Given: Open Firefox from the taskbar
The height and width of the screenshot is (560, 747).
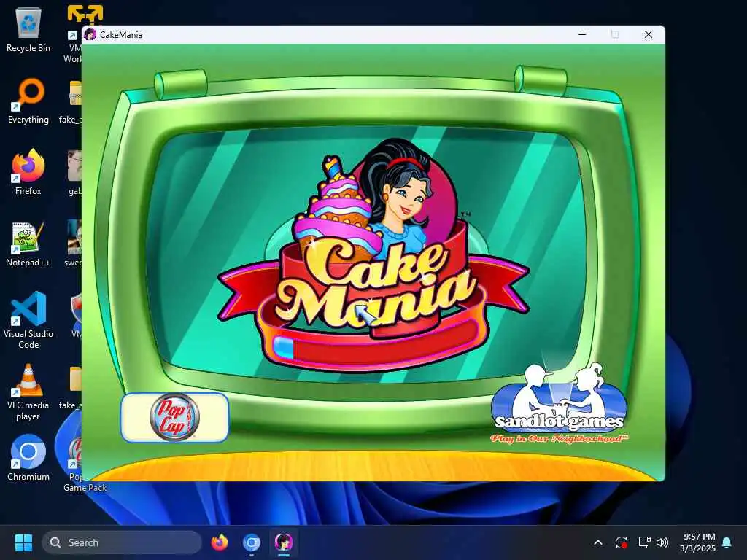Looking at the screenshot, I should (220, 542).
